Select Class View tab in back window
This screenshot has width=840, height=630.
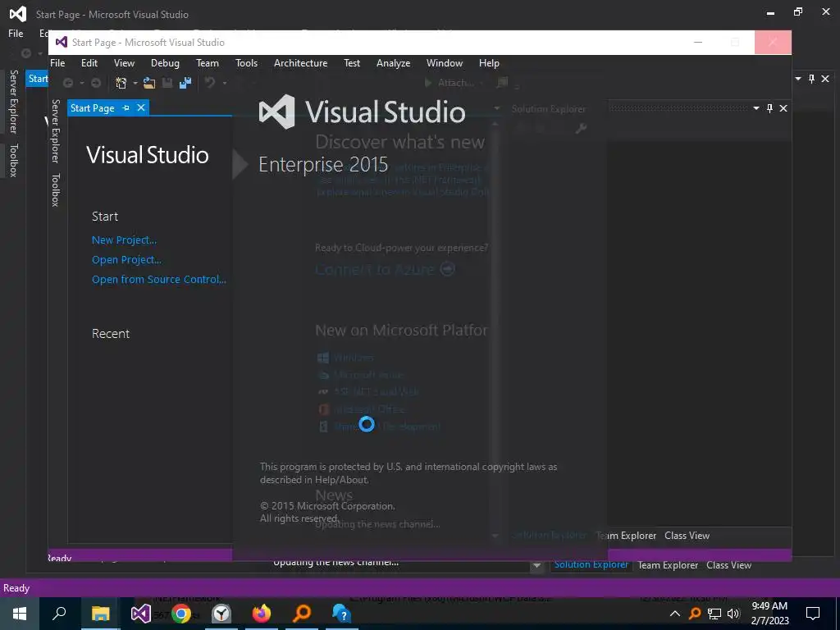click(728, 565)
